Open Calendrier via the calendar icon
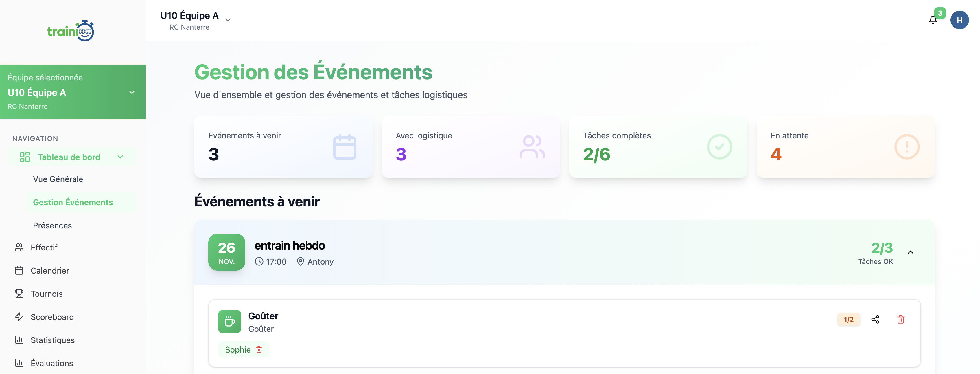980x374 pixels. (19, 270)
